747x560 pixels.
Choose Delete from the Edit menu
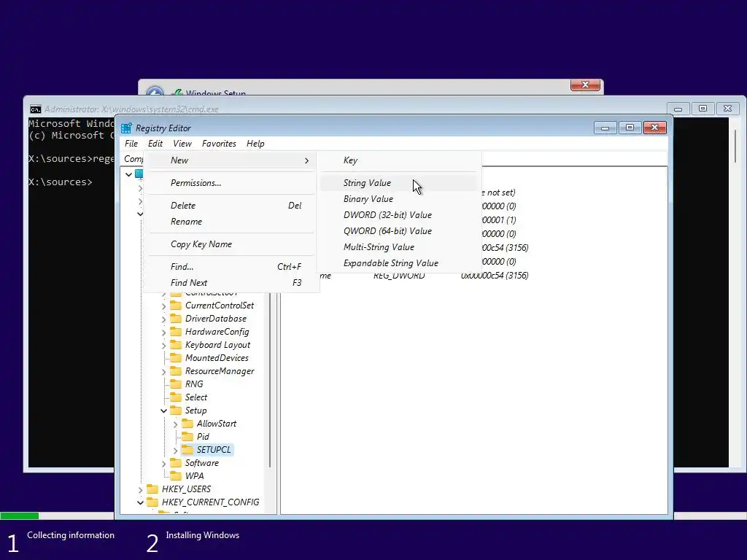click(231, 205)
